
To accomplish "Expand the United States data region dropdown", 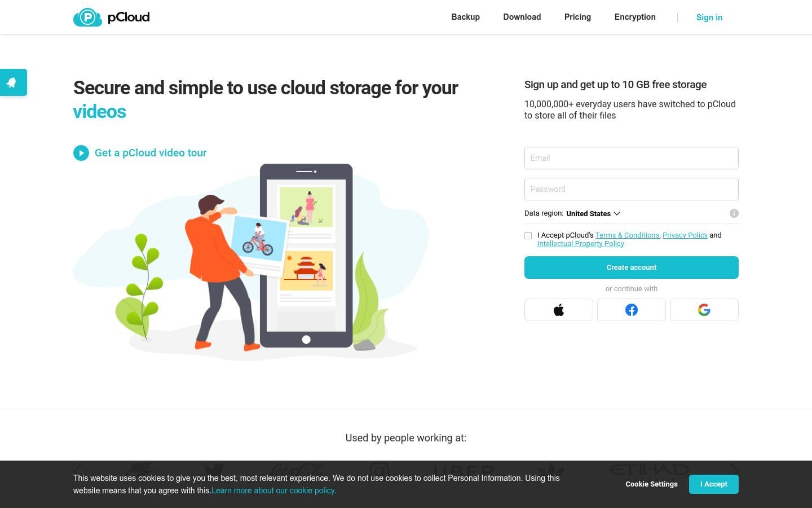I will [593, 213].
